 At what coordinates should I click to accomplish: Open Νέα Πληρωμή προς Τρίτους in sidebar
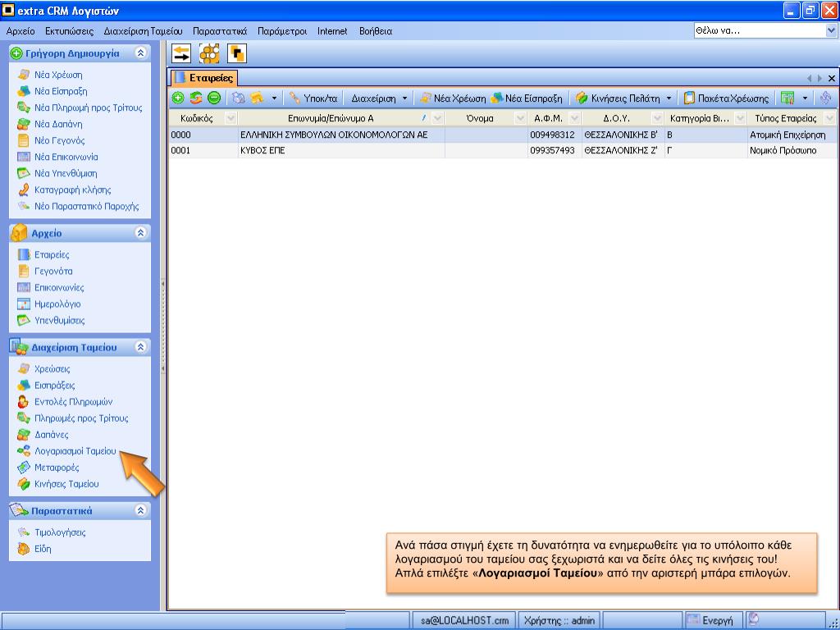click(89, 107)
